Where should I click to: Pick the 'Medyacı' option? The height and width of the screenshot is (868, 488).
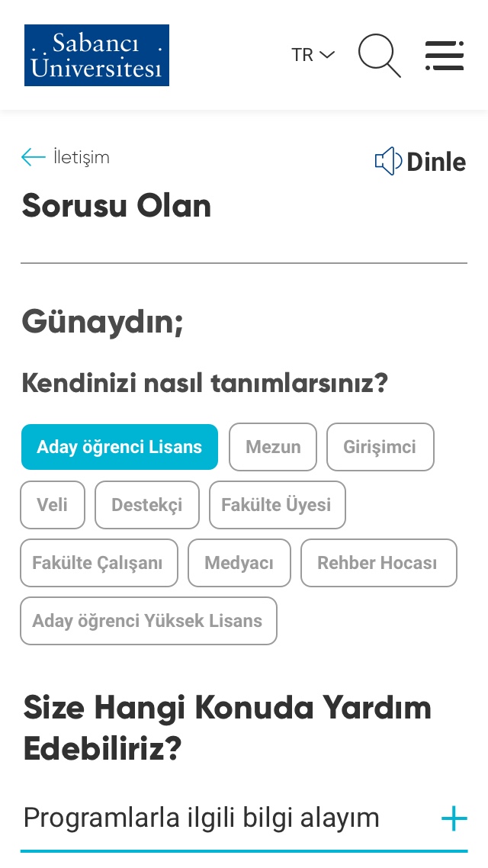[x=239, y=563]
